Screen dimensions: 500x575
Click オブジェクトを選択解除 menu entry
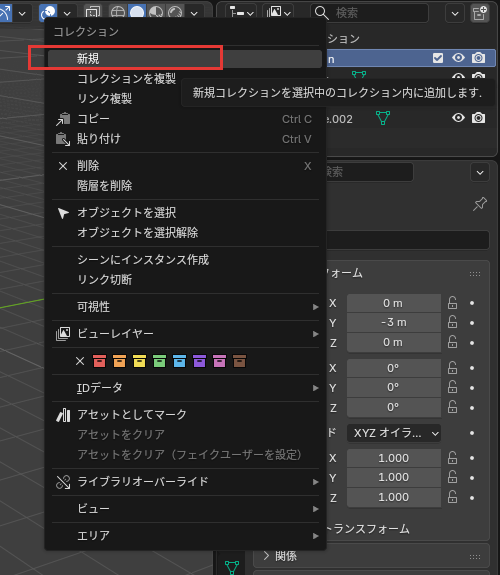(185, 232)
